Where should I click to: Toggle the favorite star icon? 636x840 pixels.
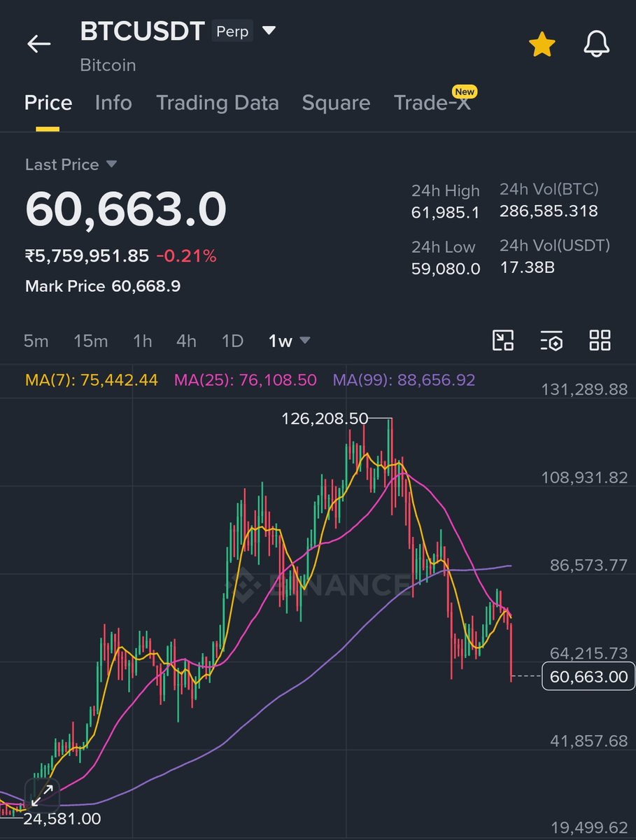coord(542,45)
